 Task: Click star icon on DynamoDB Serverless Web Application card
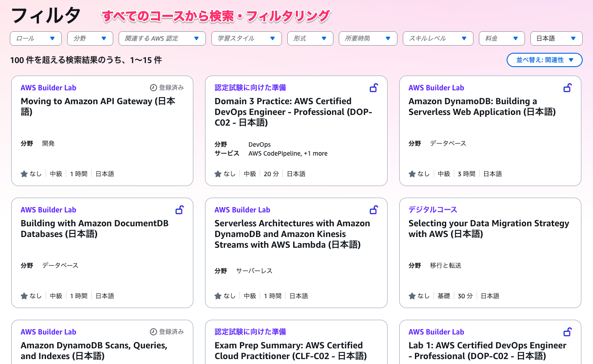pyautogui.click(x=412, y=174)
